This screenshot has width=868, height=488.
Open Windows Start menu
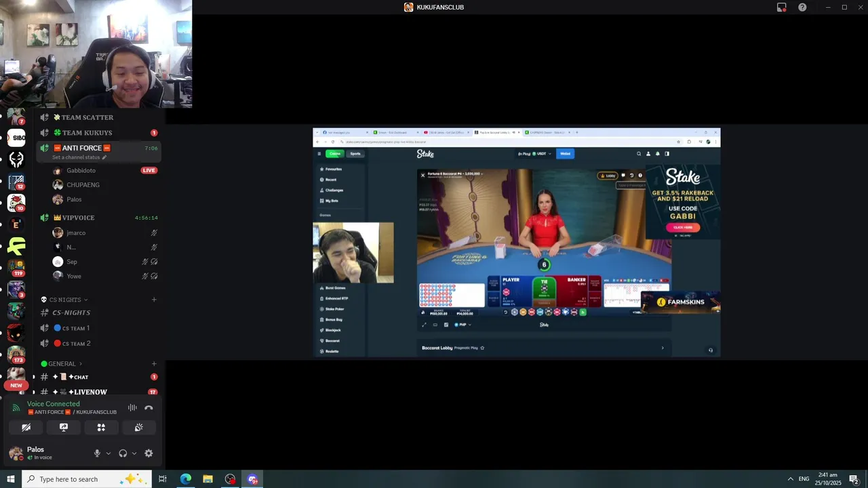(x=11, y=479)
